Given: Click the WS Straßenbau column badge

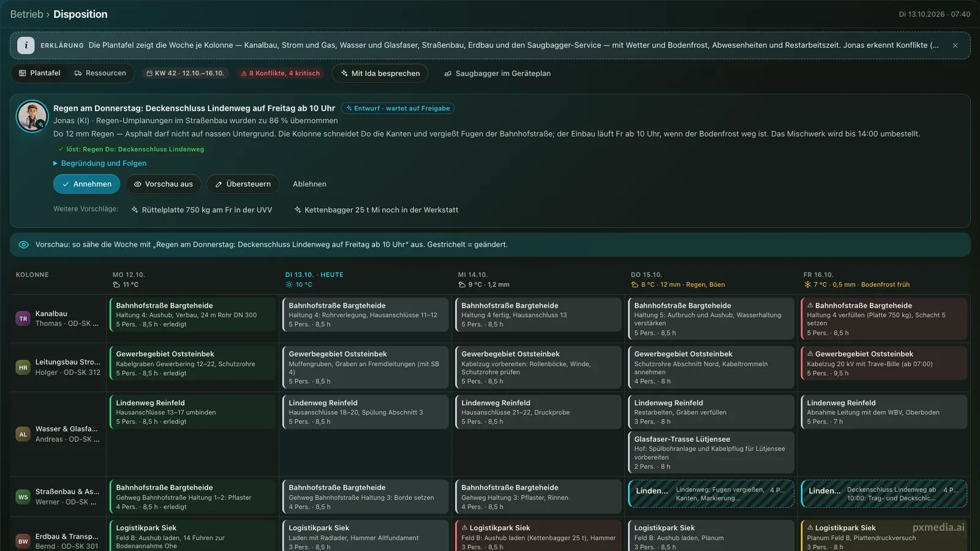Looking at the screenshot, I should coord(23,497).
